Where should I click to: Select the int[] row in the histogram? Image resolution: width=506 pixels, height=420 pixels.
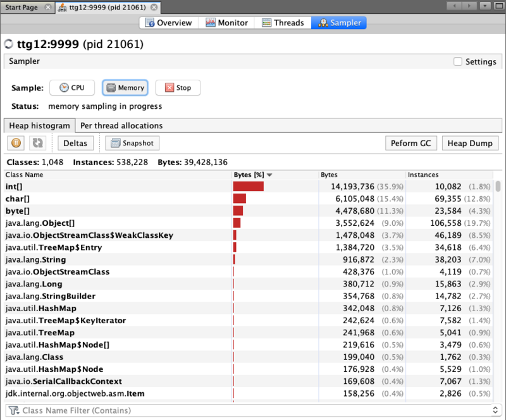95,186
